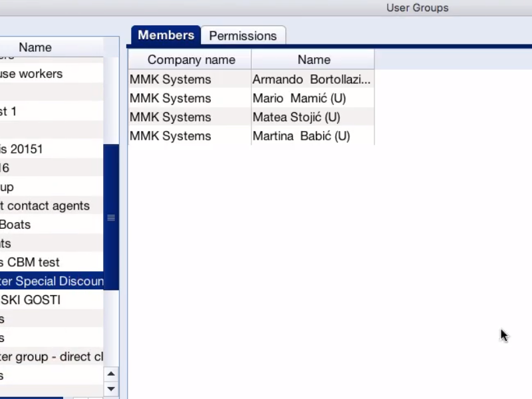Select the 'Special Discount' group row
Screen dimensions: 532x399
52,281
